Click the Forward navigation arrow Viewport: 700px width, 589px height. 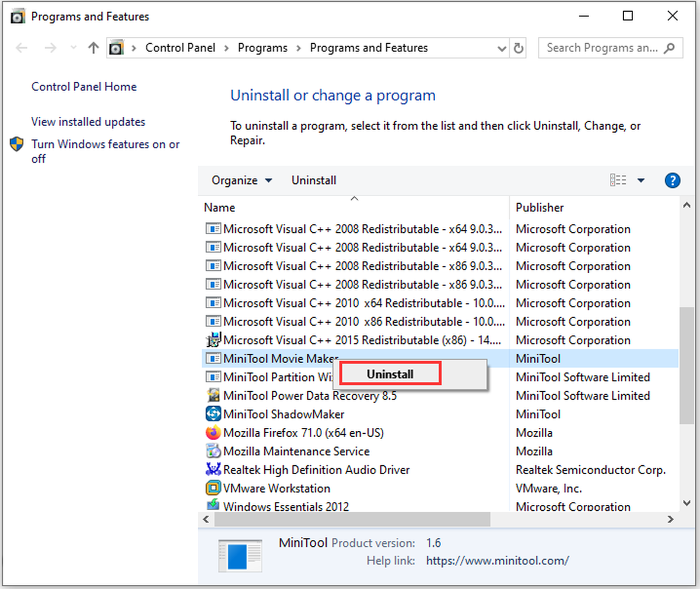pyautogui.click(x=51, y=48)
